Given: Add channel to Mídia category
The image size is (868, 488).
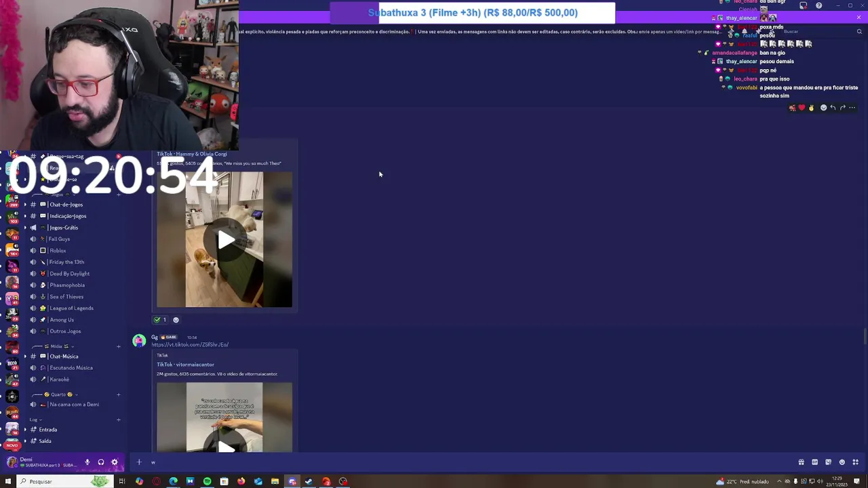Looking at the screenshot, I should coord(119,346).
